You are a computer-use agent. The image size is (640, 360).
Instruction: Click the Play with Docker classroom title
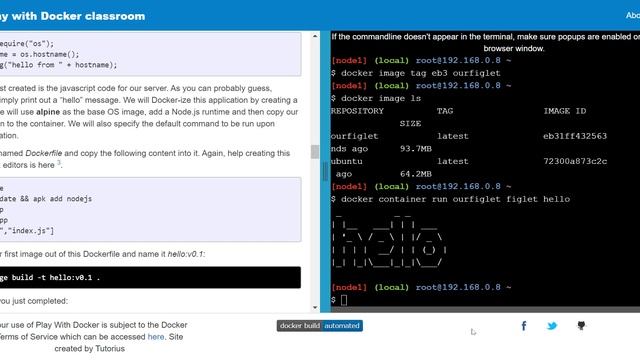point(72,16)
